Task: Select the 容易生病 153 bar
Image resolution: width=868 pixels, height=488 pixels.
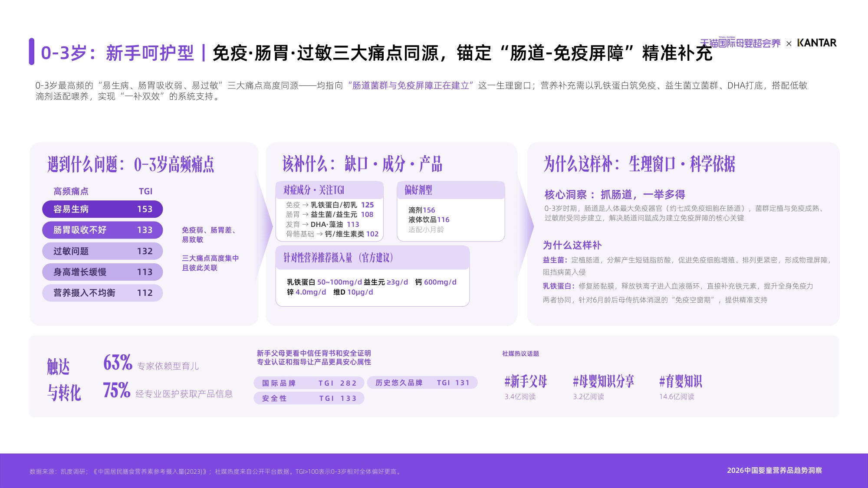Action: (102, 209)
